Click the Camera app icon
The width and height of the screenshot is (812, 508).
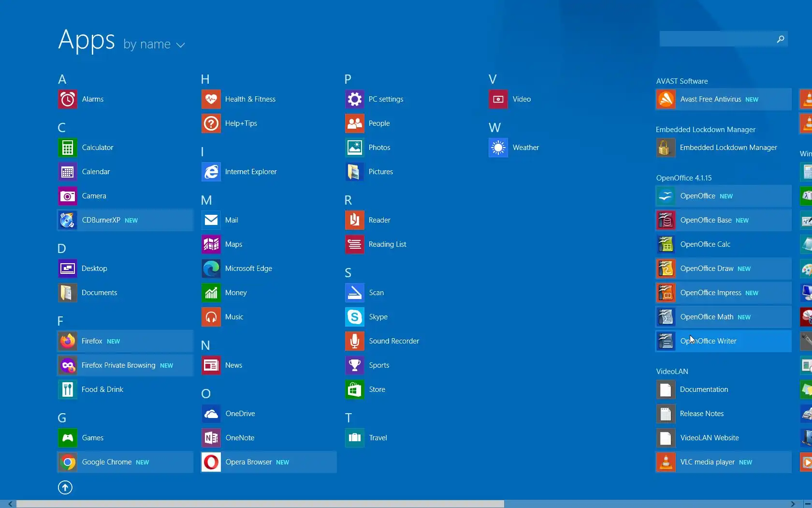coord(68,196)
